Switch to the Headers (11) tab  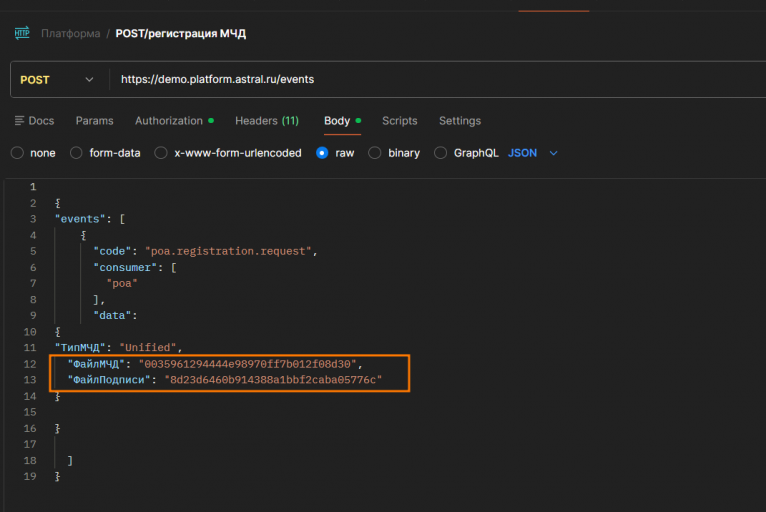pyautogui.click(x=266, y=121)
